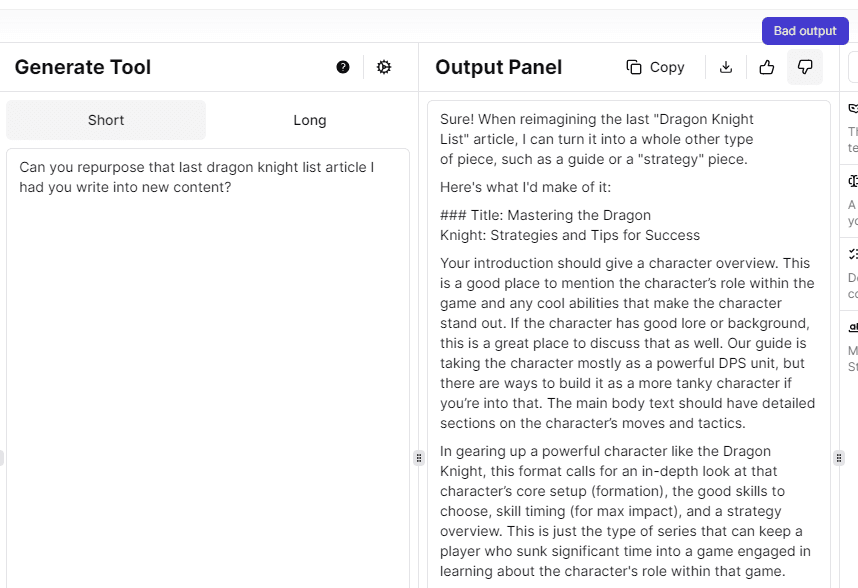
Task: Click the fourth icon in right sidebar
Action: (853, 327)
